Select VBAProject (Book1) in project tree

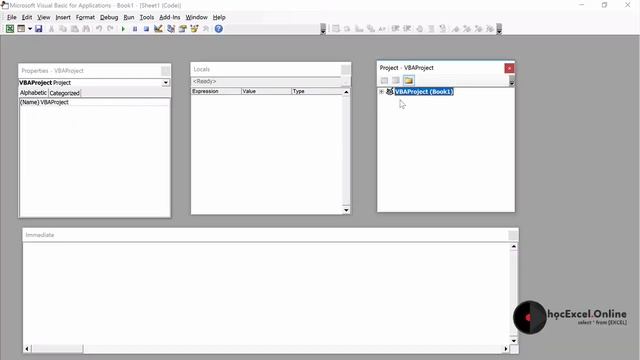tap(424, 92)
